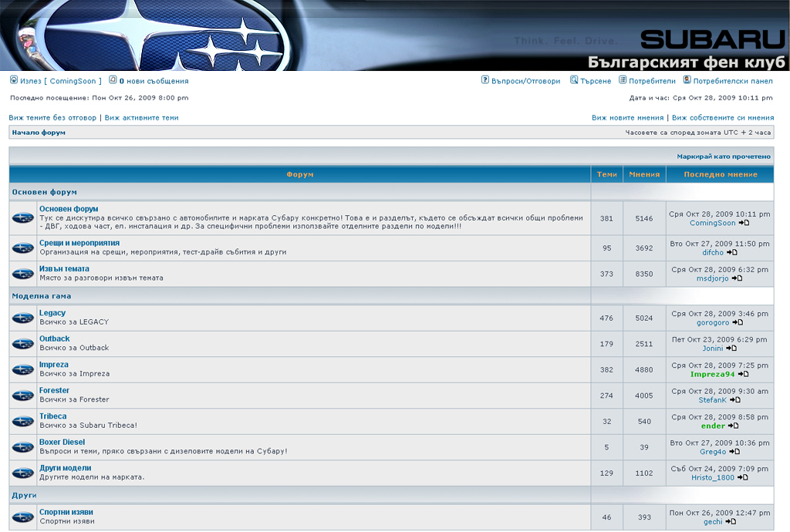The image size is (790, 532).
Task: Open the Impreza forum
Action: pyautogui.click(x=54, y=365)
